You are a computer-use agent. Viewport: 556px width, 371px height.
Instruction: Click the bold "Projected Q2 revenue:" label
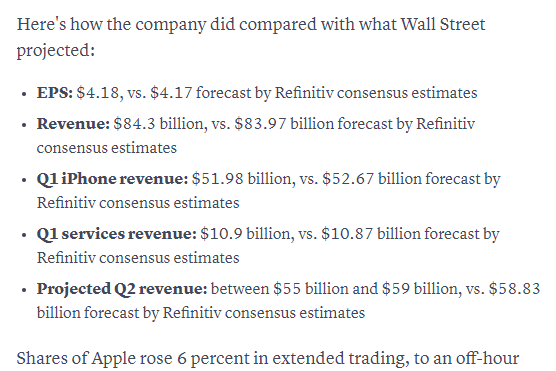[122, 289]
